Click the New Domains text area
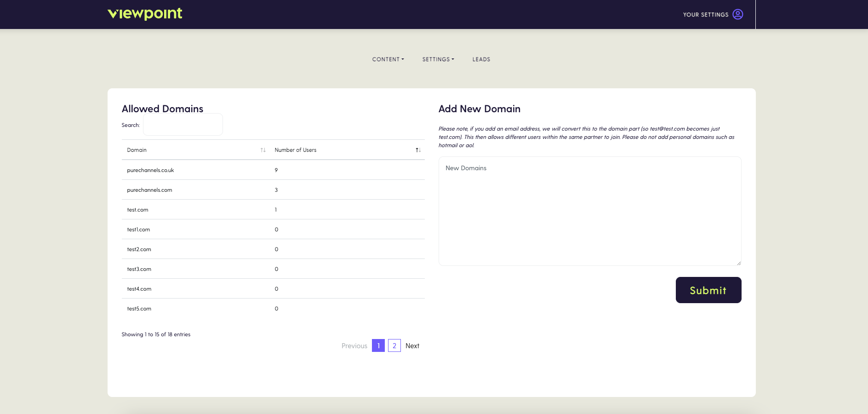This screenshot has height=414, width=868. click(x=590, y=211)
